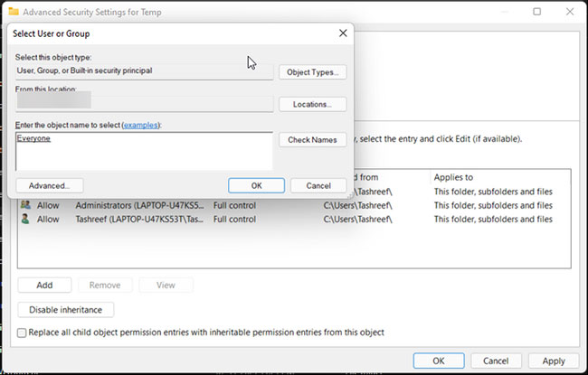588x375 pixels.
Task: Click the object type field
Action: (144, 71)
